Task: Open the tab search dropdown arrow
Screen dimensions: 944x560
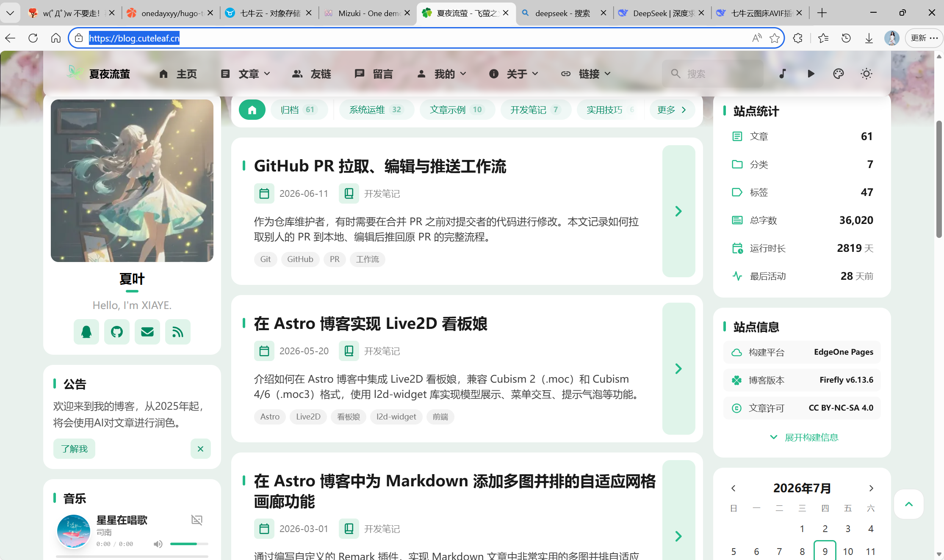Action: 10,13
